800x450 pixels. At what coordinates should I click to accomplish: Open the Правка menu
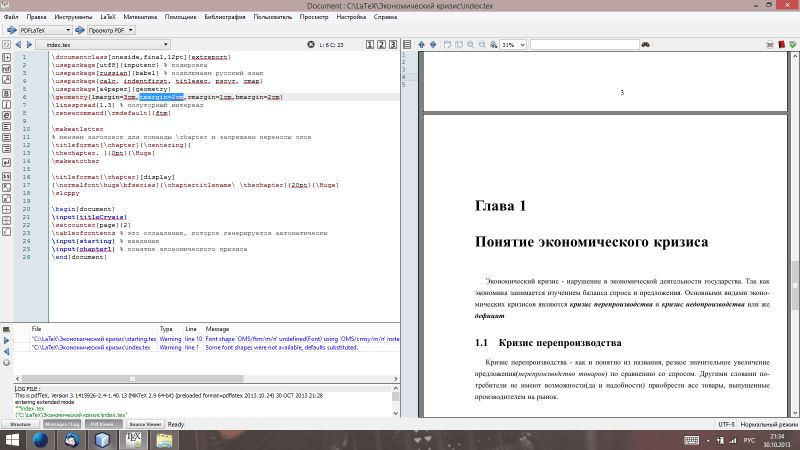pyautogui.click(x=36, y=17)
